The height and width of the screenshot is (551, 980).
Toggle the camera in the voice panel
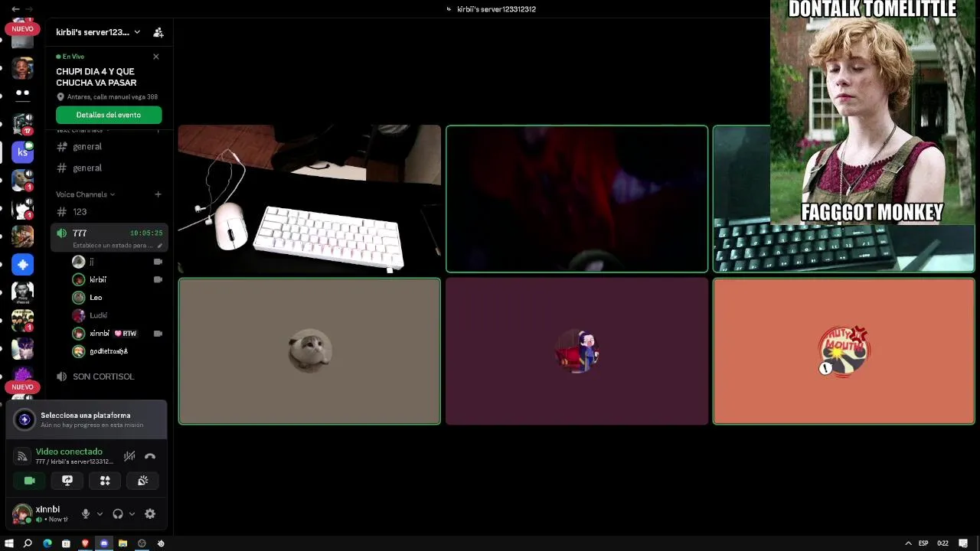29,481
